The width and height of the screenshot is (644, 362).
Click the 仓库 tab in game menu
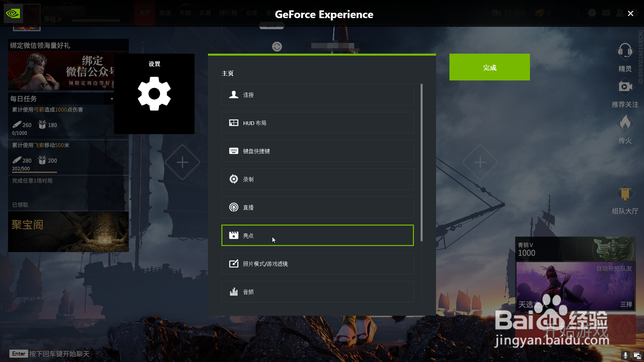[251, 13]
